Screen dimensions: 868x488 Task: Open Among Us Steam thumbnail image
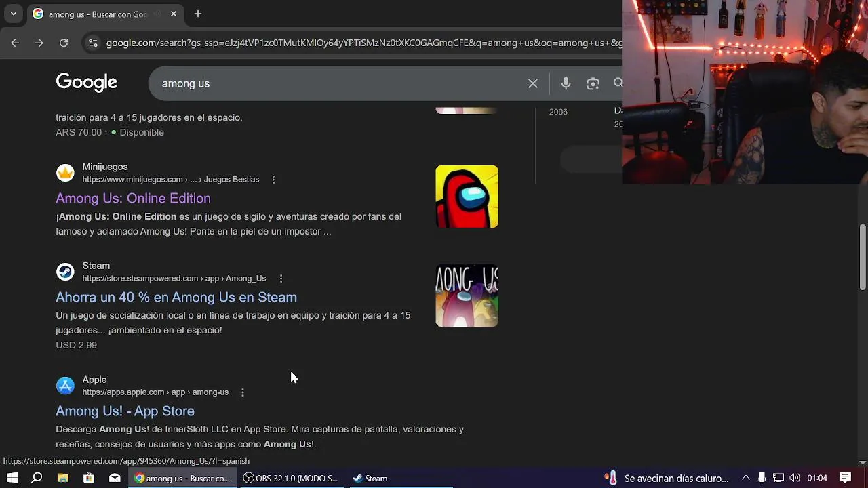[x=467, y=296]
